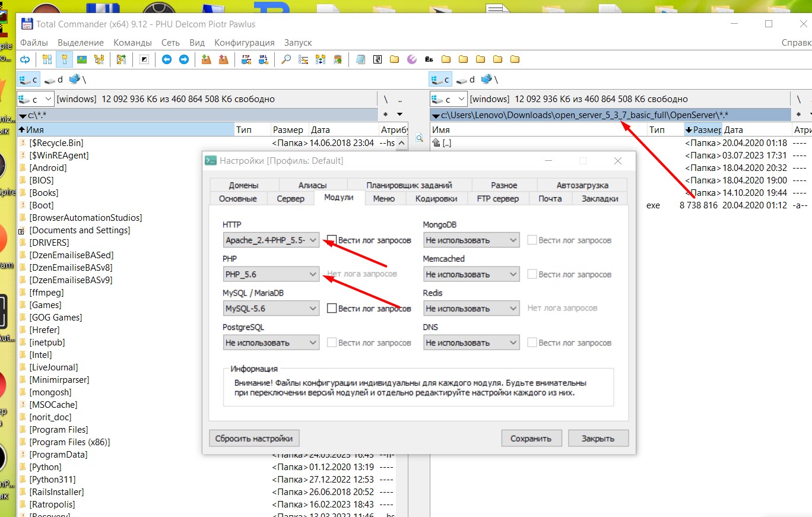Sort right panel by Дата column header
Image resolution: width=812 pixels, height=517 pixels.
click(757, 129)
